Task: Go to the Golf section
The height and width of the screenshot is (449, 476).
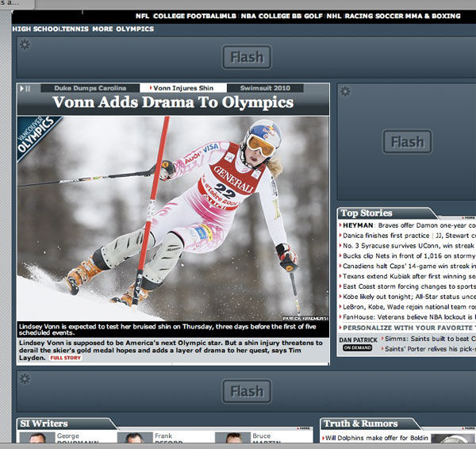Action: click(x=313, y=16)
